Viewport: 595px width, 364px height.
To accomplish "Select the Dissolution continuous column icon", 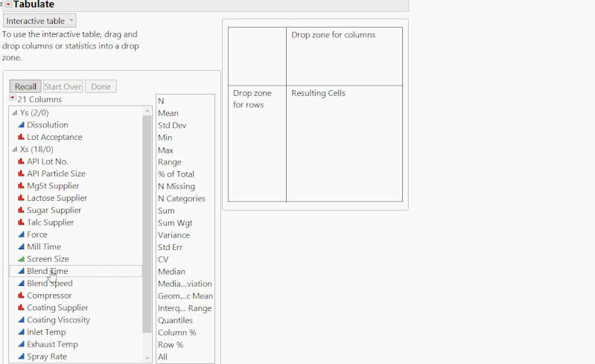I will point(22,125).
